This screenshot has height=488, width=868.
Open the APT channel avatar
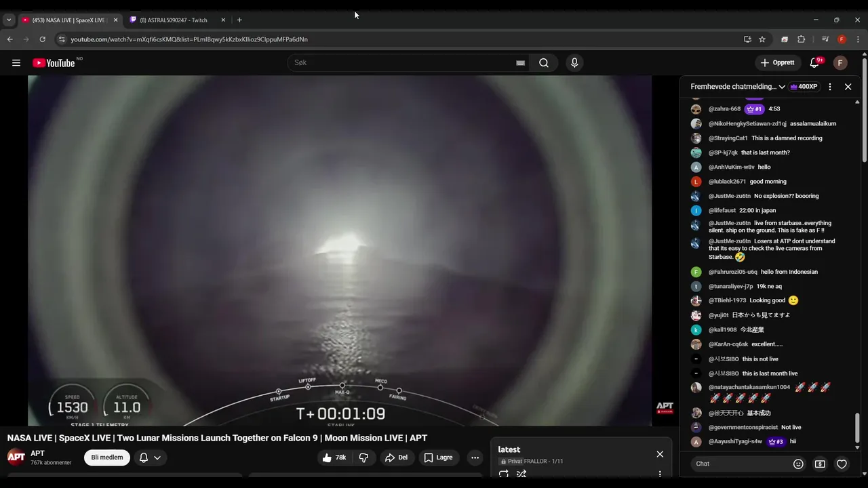click(x=16, y=457)
